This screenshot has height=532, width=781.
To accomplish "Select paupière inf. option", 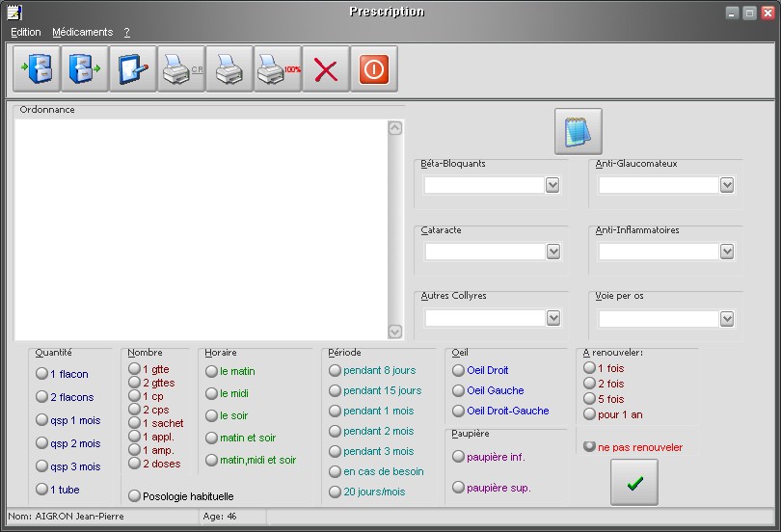I will [x=489, y=457].
